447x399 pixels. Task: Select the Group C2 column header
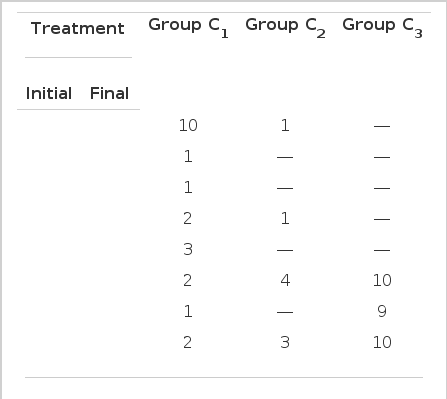pos(285,28)
